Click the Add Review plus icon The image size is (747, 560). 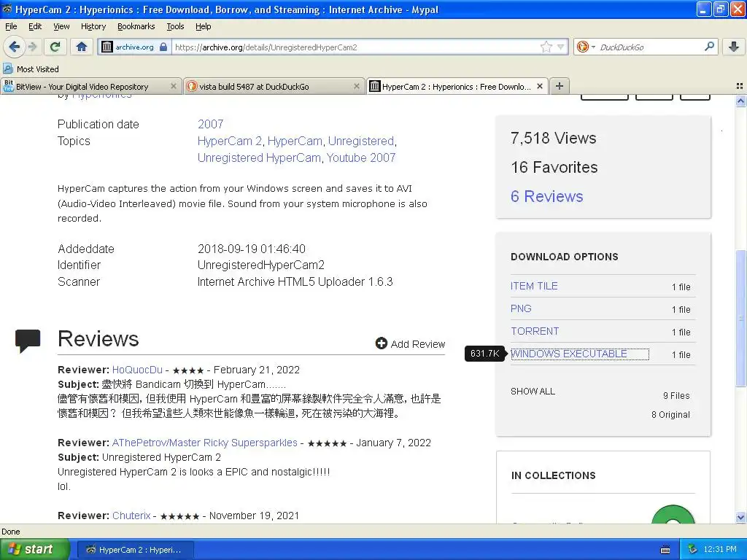[x=381, y=343]
